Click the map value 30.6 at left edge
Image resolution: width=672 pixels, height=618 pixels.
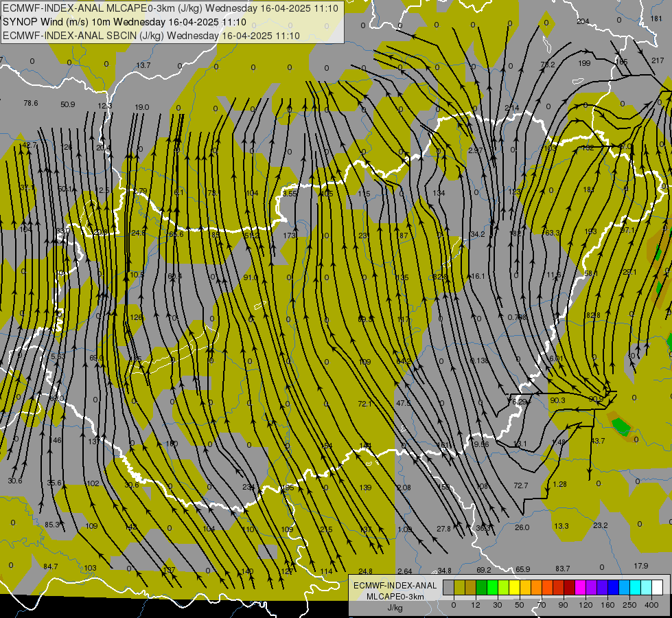[x=15, y=481]
